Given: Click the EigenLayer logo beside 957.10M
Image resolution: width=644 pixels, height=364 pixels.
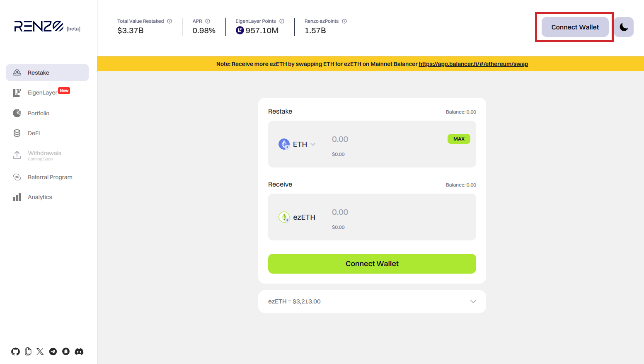Looking at the screenshot, I should [240, 30].
